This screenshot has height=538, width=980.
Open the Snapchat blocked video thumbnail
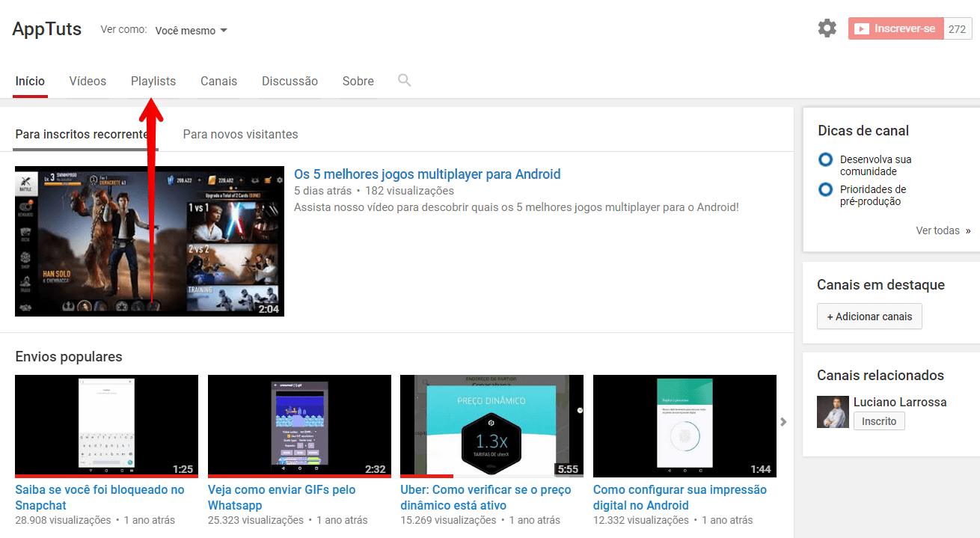[x=106, y=426]
